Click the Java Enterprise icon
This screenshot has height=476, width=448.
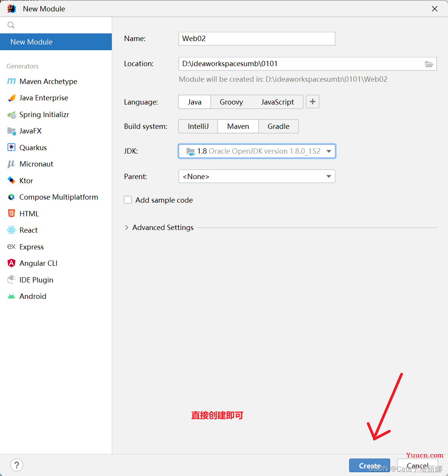pyautogui.click(x=11, y=98)
